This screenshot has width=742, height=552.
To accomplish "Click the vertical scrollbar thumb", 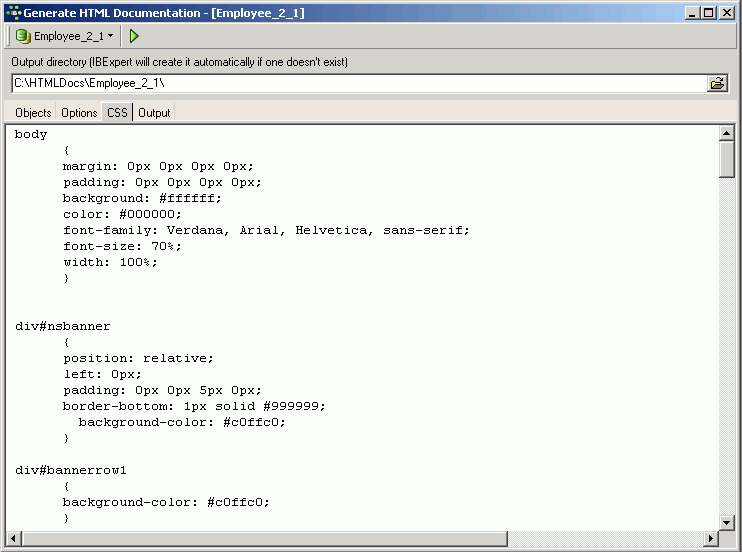I will click(x=727, y=160).
